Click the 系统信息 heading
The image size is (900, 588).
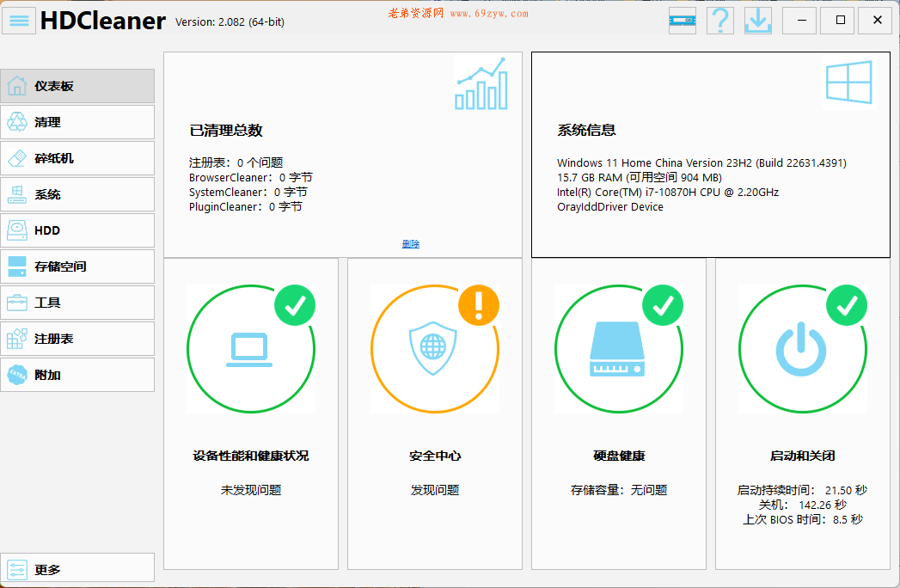pyautogui.click(x=586, y=131)
